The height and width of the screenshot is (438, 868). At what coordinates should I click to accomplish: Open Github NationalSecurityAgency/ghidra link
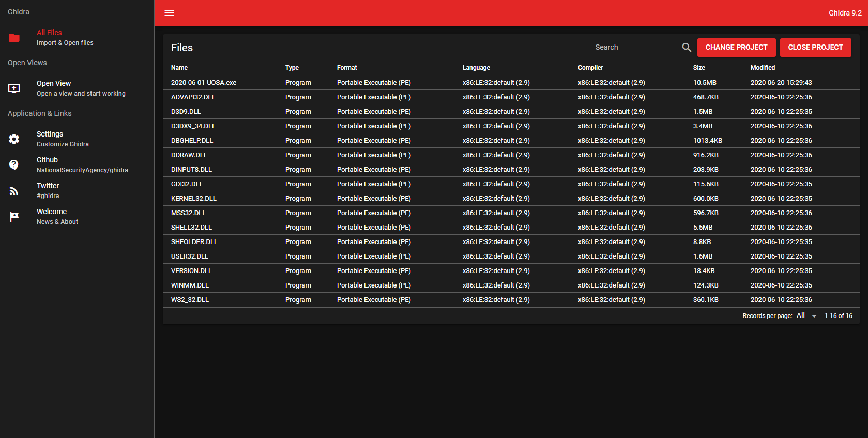click(x=77, y=165)
